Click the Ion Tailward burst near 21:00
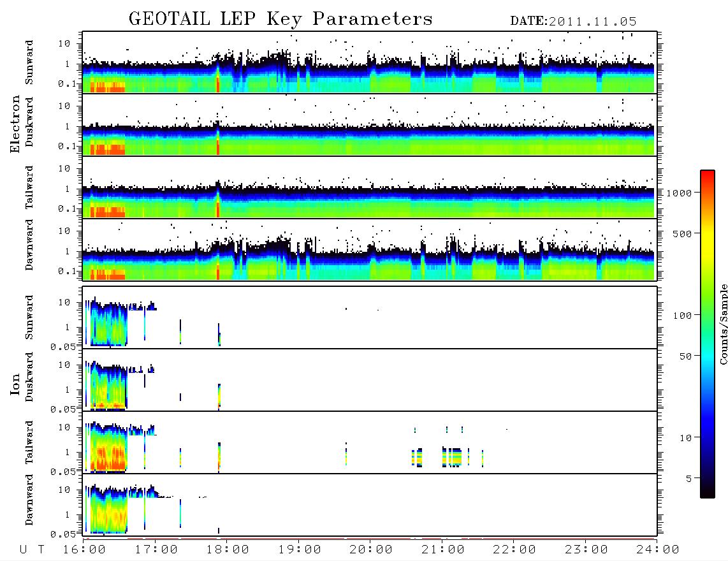 pos(453,456)
